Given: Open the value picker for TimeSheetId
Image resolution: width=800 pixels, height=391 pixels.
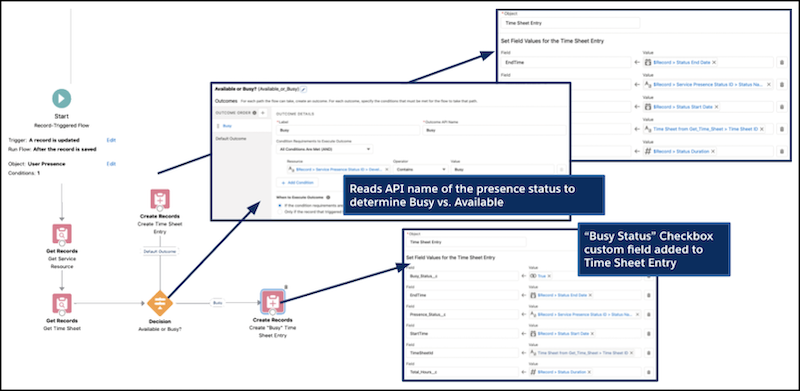Looking at the screenshot, I should coord(584,353).
